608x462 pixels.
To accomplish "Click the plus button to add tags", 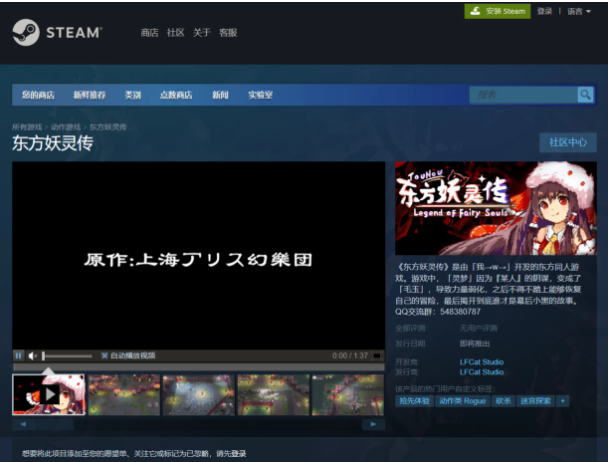I will click(563, 401).
